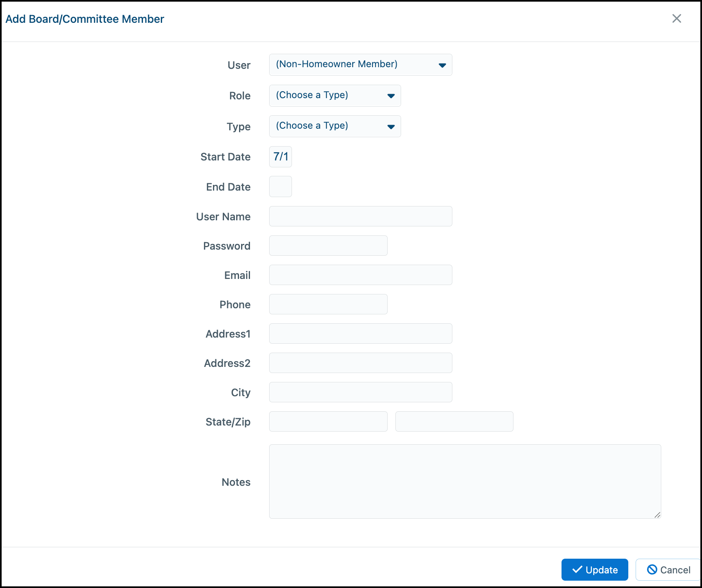
Task: Focus the End Date field
Action: pos(281,186)
